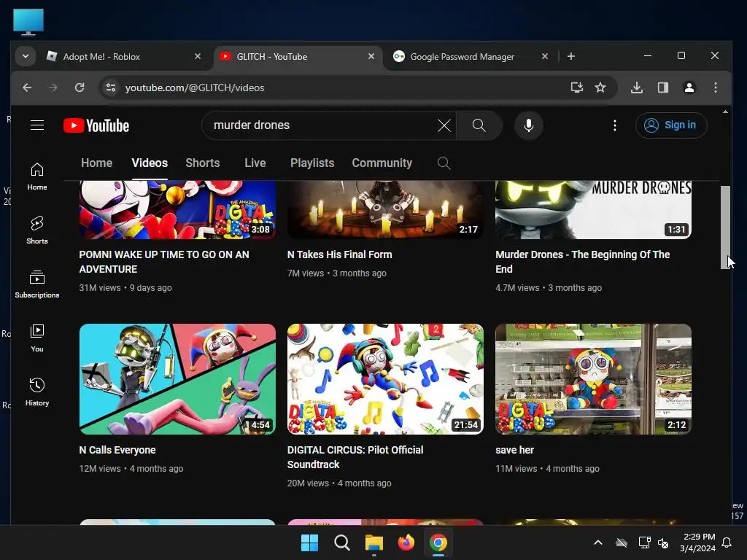This screenshot has height=560, width=747.
Task: Bookmark this page with the star
Action: pyautogui.click(x=600, y=87)
